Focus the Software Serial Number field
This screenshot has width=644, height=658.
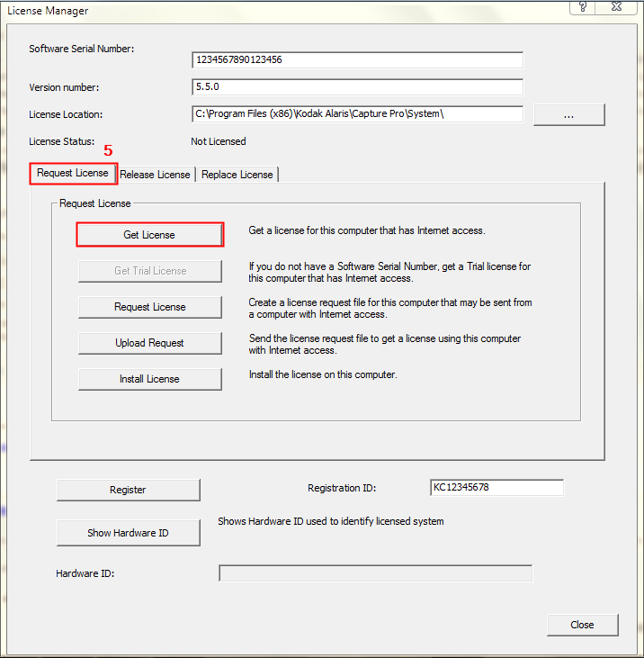(357, 60)
